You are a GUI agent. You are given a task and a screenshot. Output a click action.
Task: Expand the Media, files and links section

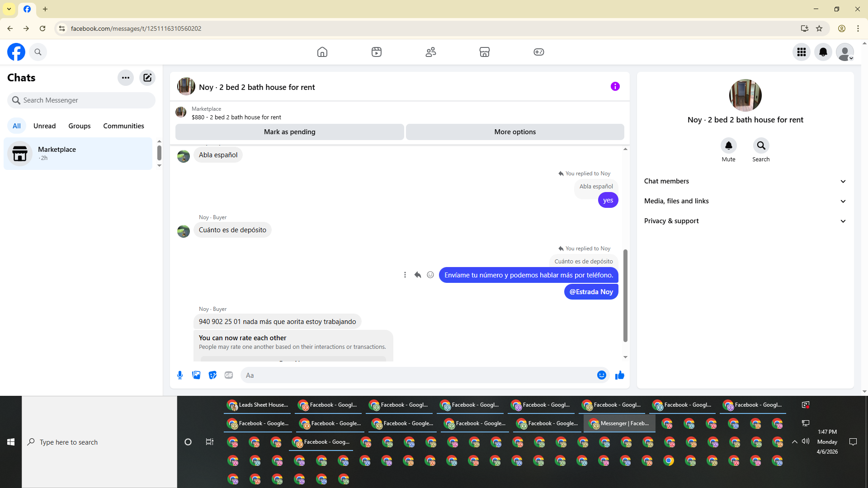point(745,201)
